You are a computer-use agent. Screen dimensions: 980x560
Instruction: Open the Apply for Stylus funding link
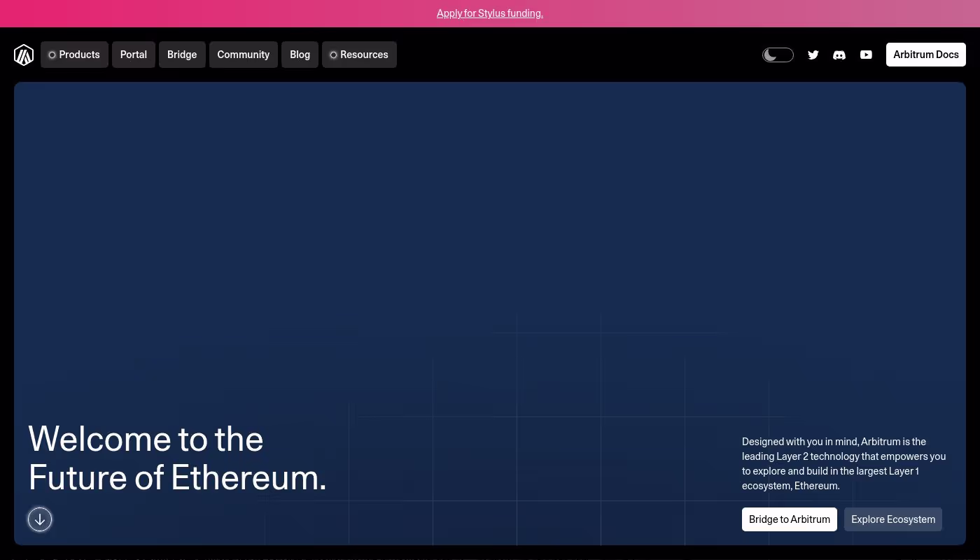(490, 13)
